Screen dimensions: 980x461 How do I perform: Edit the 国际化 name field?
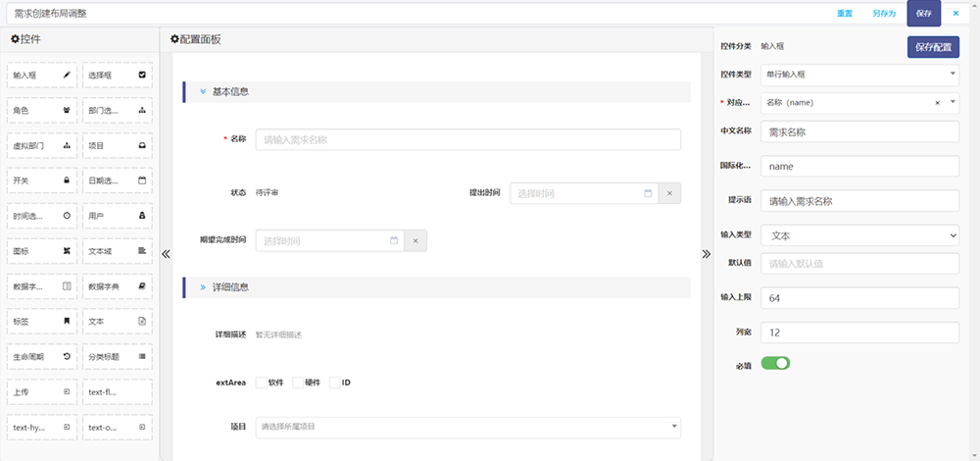click(x=859, y=167)
